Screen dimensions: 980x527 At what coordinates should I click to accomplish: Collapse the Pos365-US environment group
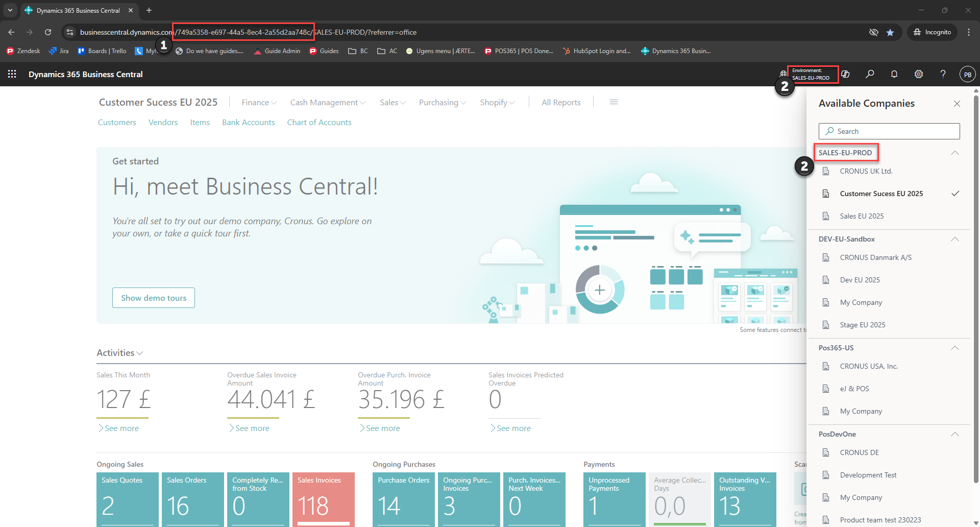(x=955, y=348)
